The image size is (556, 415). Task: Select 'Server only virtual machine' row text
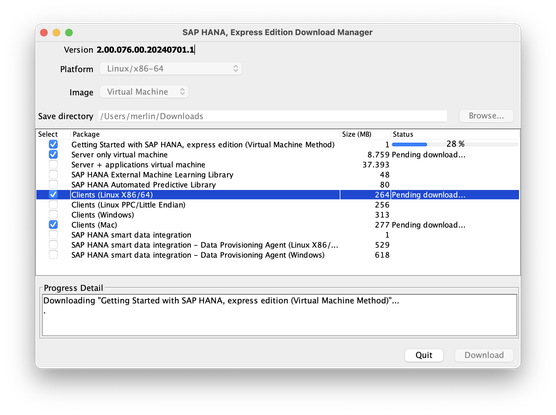point(119,154)
